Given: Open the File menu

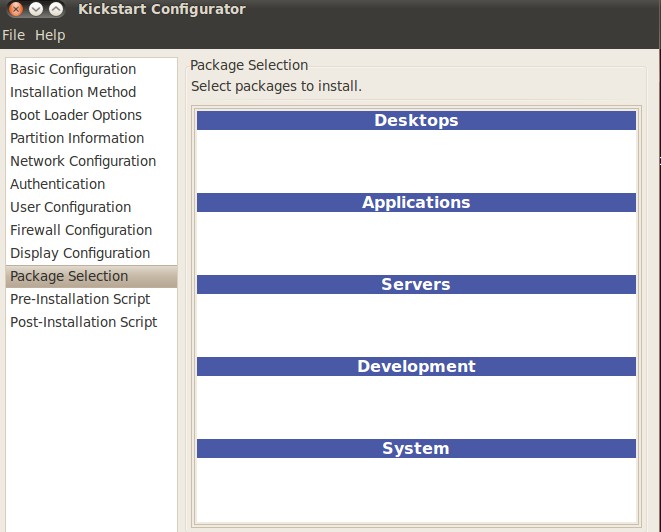Looking at the screenshot, I should pyautogui.click(x=13, y=35).
